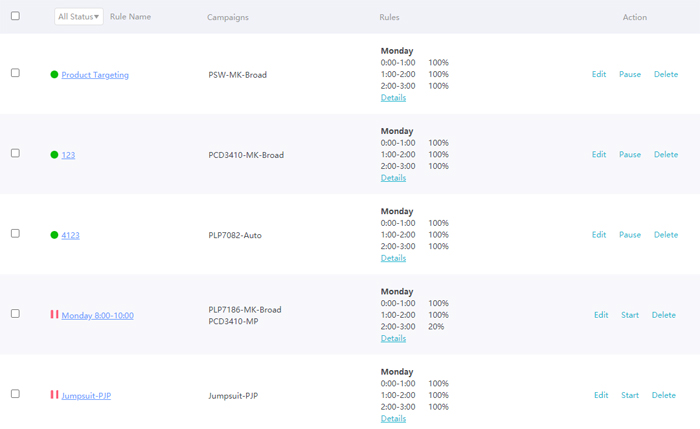
Task: Pause the Product Targeting rule
Action: tap(630, 75)
